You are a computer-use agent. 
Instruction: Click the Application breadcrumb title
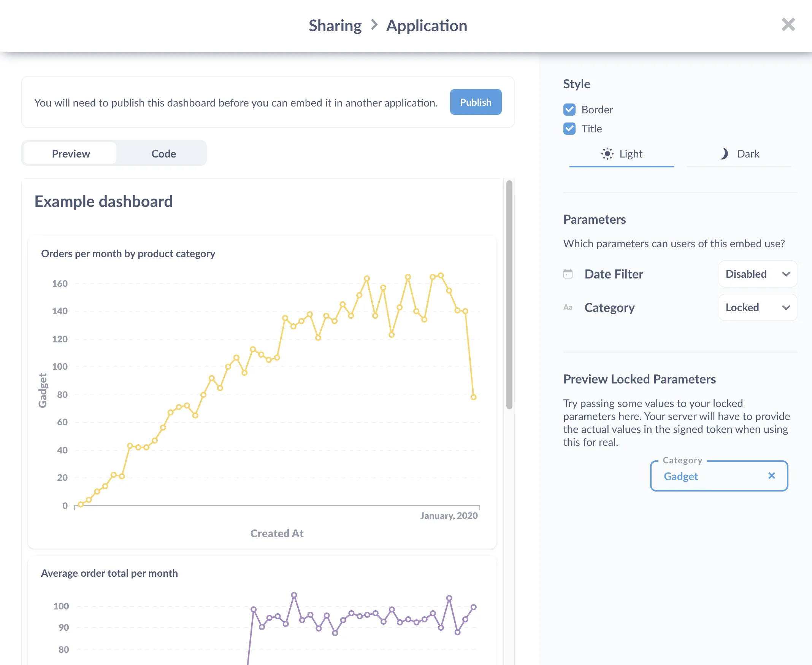click(427, 25)
